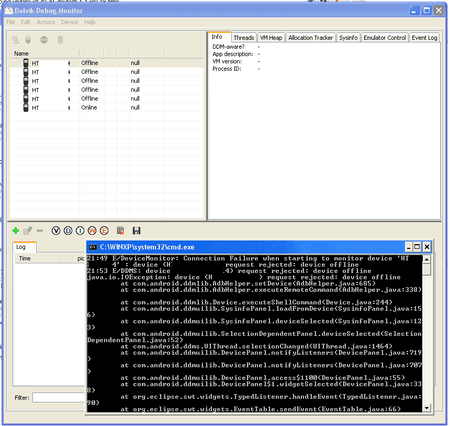This screenshot has width=450, height=426.
Task: Click the trash garbage collection icon
Action: pyautogui.click(x=60, y=40)
